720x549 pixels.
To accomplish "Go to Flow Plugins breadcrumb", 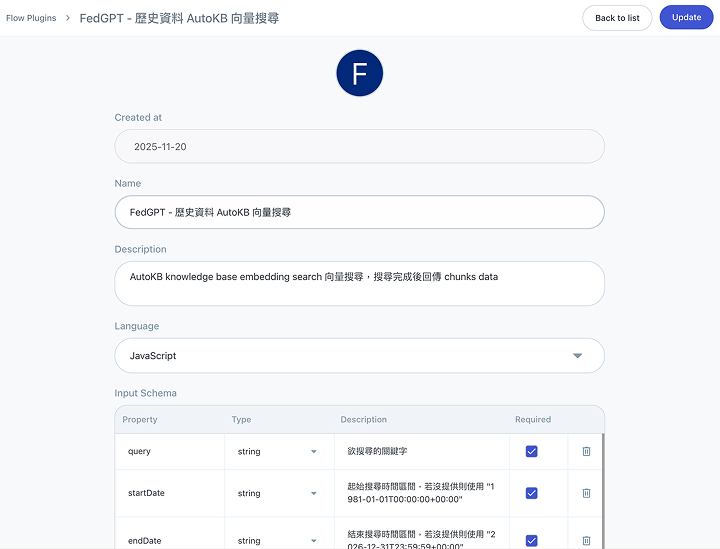I will [x=31, y=18].
